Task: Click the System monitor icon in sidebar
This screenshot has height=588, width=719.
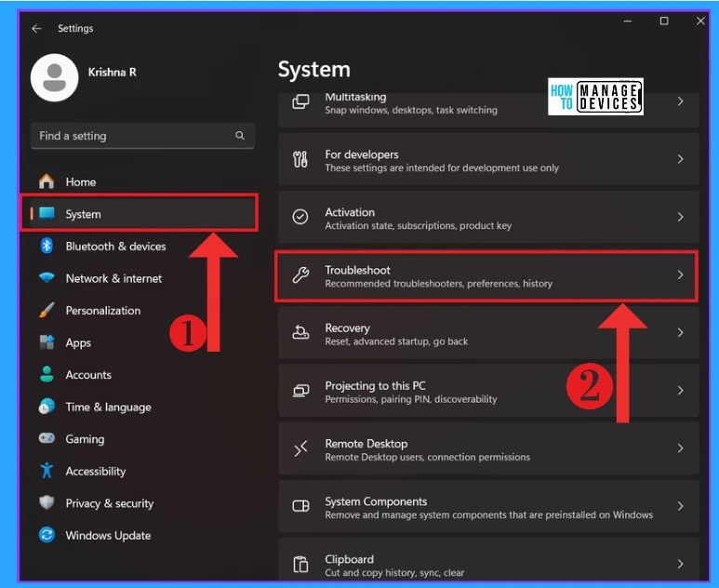Action: tap(47, 213)
